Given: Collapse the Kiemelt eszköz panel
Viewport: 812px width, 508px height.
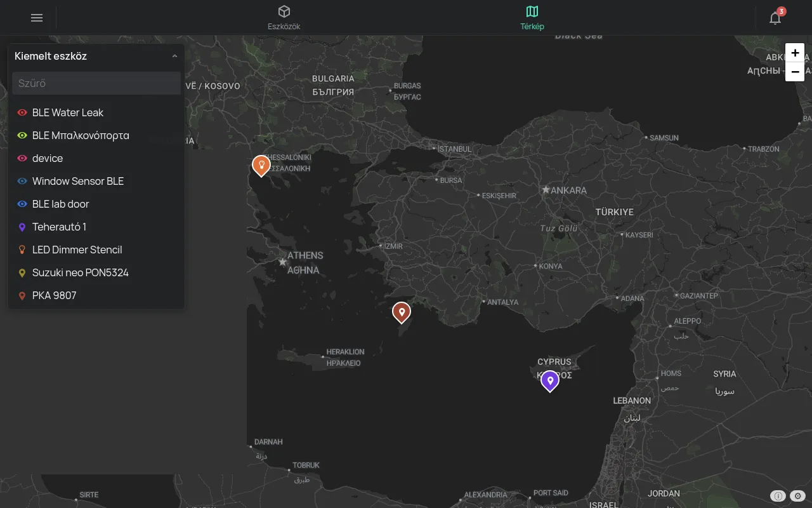Looking at the screenshot, I should tap(174, 56).
